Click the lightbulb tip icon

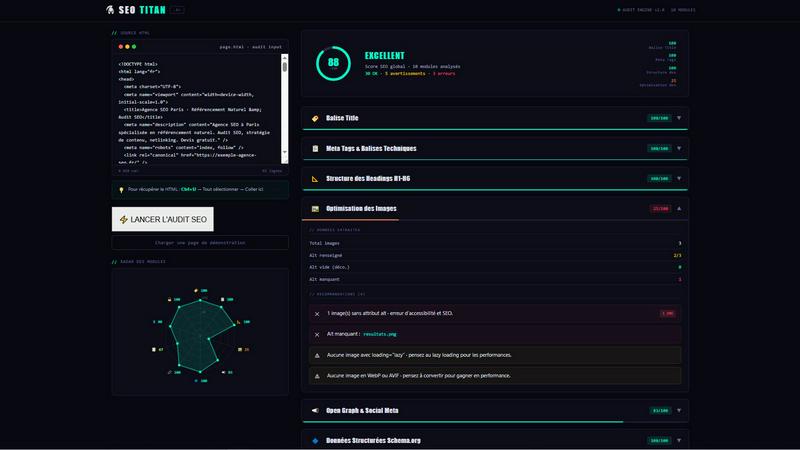(121, 189)
